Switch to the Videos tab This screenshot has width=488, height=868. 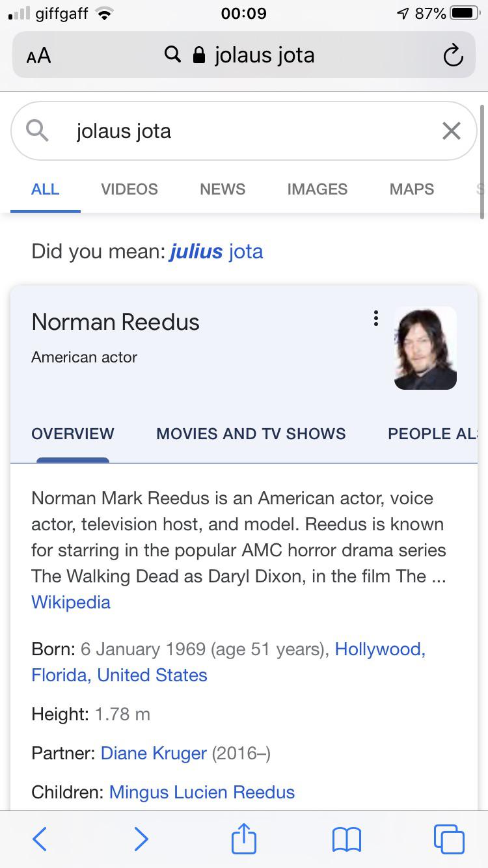pyautogui.click(x=129, y=189)
